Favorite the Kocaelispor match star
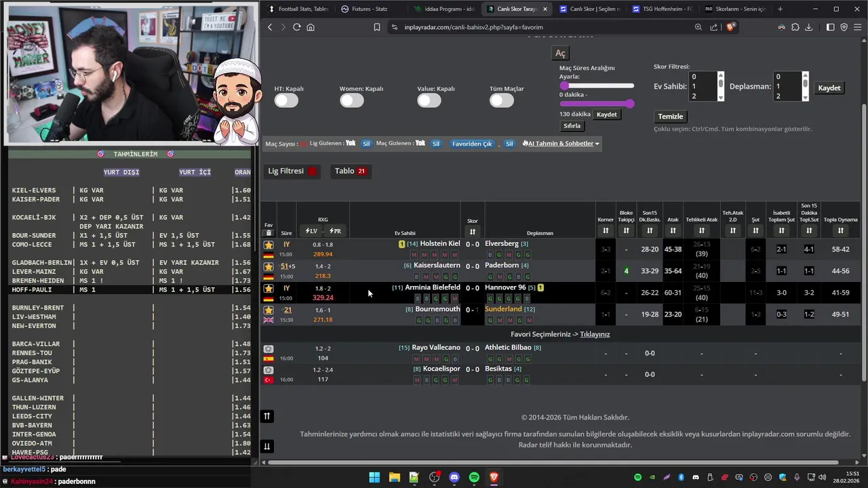 click(269, 370)
